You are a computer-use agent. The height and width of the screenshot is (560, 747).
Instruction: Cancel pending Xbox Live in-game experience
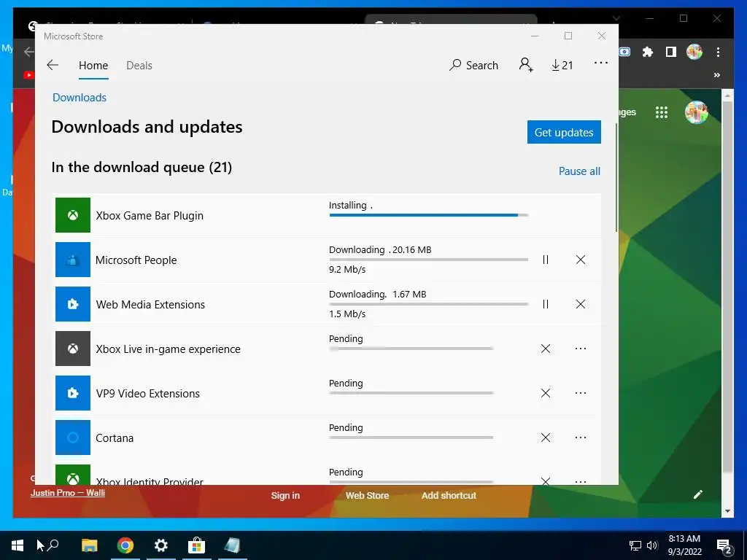click(x=546, y=349)
